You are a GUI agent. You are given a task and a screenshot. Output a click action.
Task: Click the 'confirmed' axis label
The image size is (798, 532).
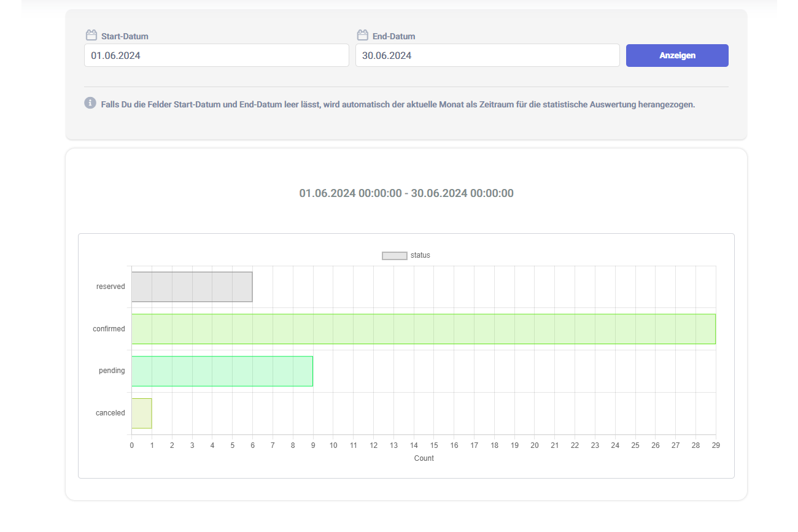point(109,329)
